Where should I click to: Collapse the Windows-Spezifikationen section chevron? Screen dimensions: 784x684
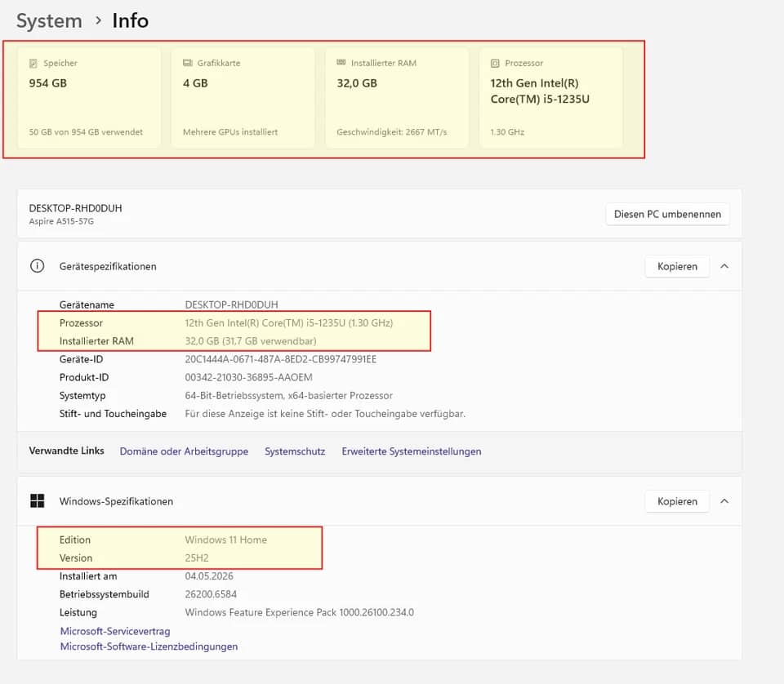[x=724, y=501]
